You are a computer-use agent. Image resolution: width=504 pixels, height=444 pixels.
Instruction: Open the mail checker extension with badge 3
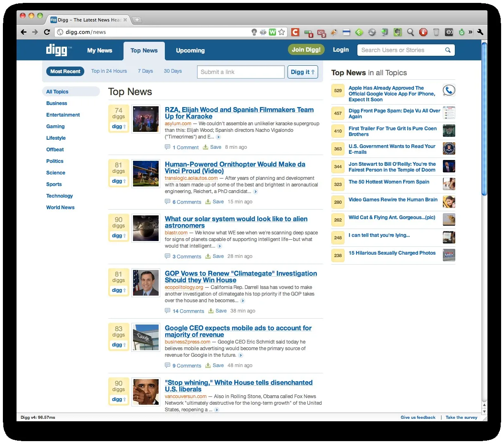(x=321, y=32)
